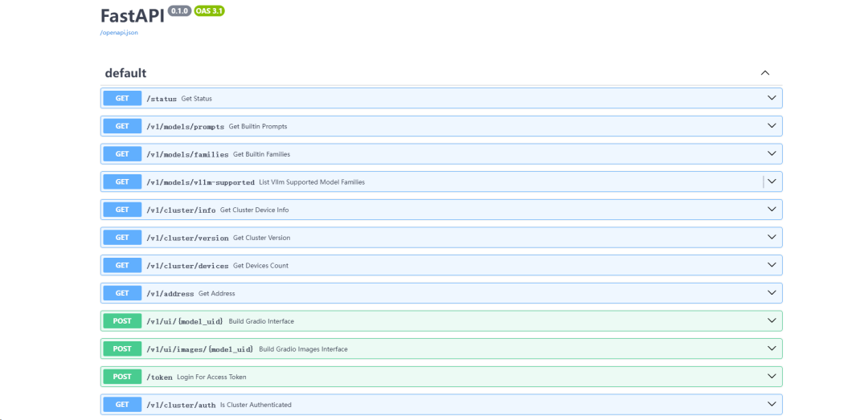Select the /v1/models/families endpoint path
Image resolution: width=868 pixels, height=420 pixels.
click(187, 154)
